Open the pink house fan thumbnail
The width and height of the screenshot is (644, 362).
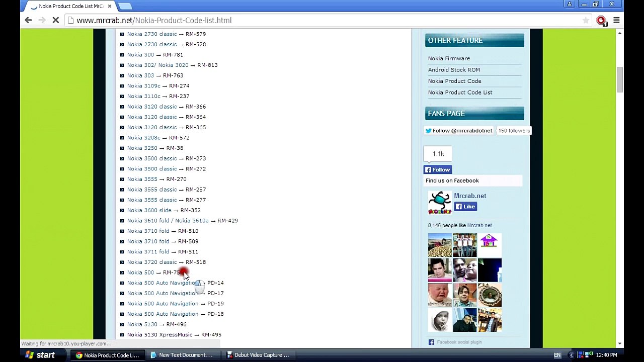point(490,245)
